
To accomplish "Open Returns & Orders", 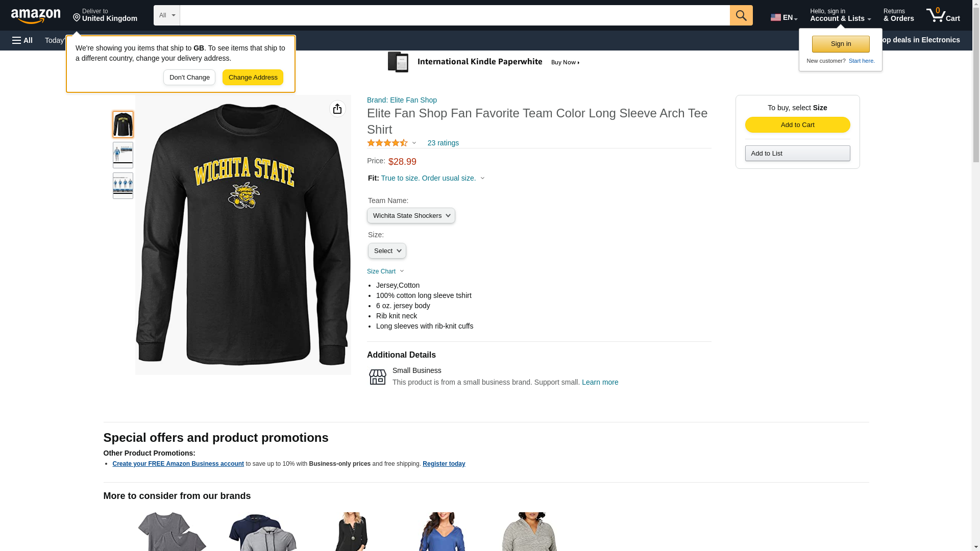I will pos(898,15).
